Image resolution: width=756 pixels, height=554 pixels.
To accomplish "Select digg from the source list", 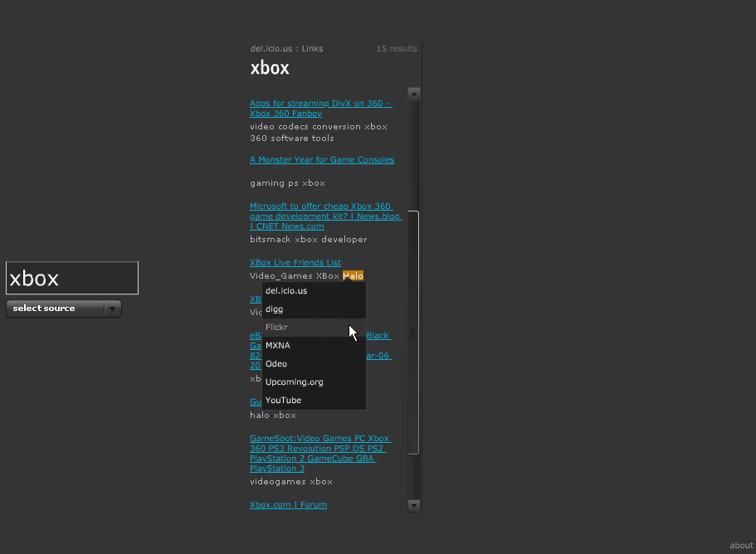I will pyautogui.click(x=275, y=309).
